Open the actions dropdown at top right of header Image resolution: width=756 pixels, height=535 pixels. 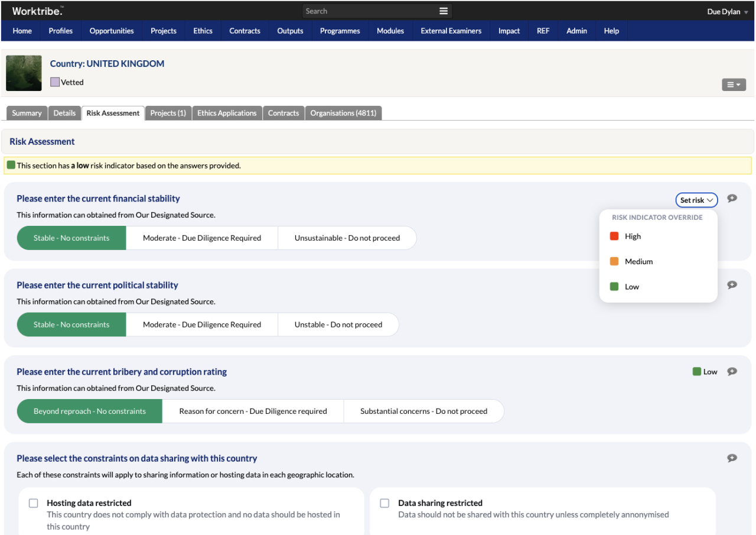(734, 85)
